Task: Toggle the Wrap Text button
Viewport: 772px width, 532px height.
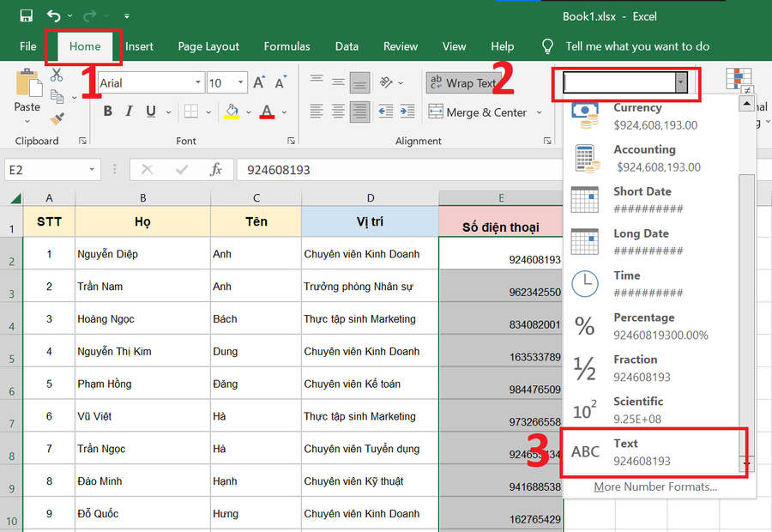Action: click(x=463, y=82)
